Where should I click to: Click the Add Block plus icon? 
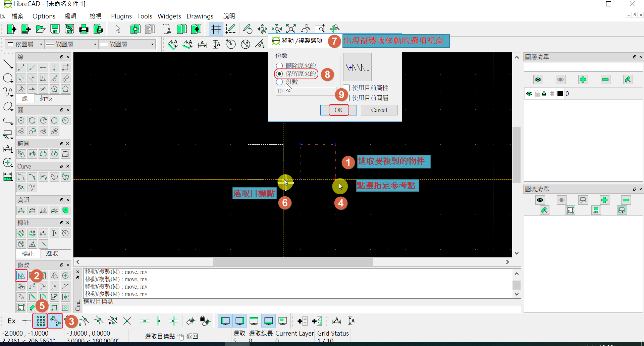point(604,200)
